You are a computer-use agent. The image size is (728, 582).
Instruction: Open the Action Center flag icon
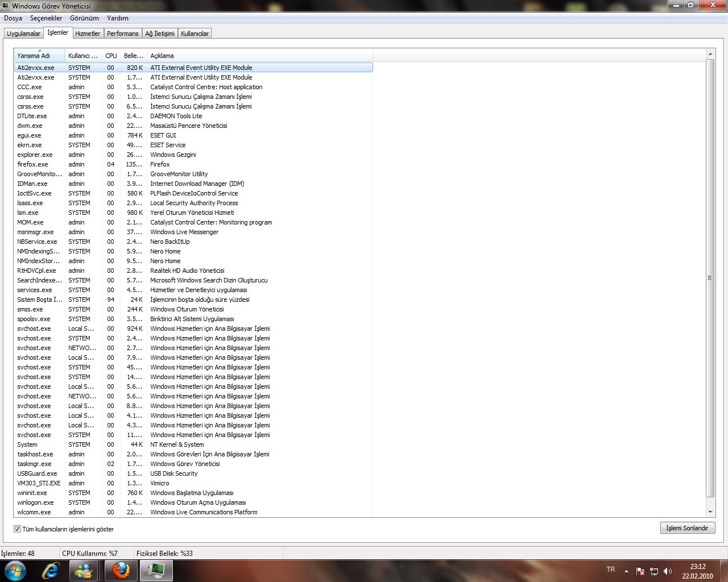(x=640, y=571)
